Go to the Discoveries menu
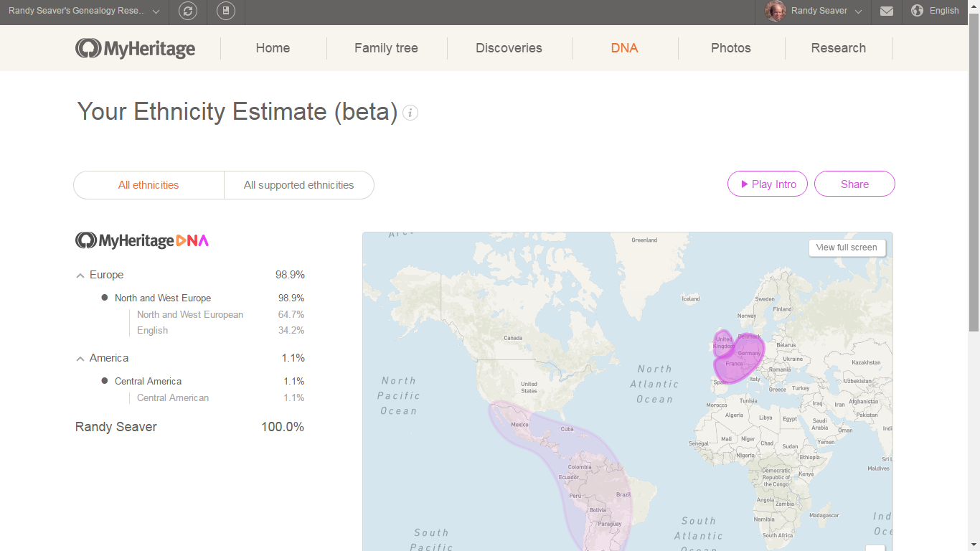980x551 pixels. tap(509, 48)
